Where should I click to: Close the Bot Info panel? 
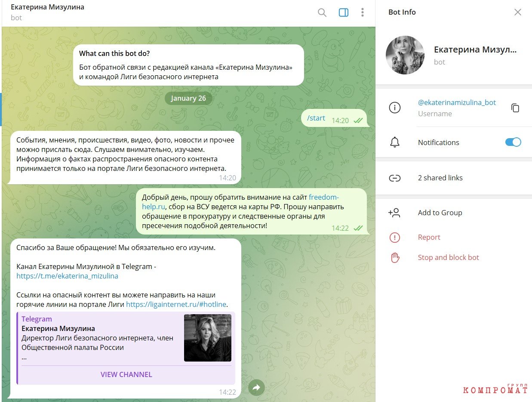click(518, 12)
